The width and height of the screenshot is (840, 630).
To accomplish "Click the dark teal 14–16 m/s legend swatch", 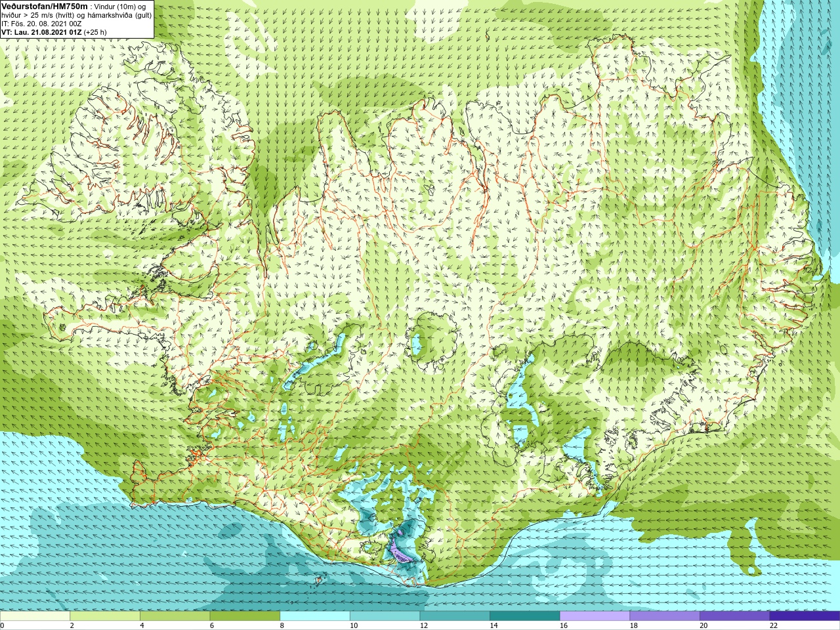I will tap(525, 616).
